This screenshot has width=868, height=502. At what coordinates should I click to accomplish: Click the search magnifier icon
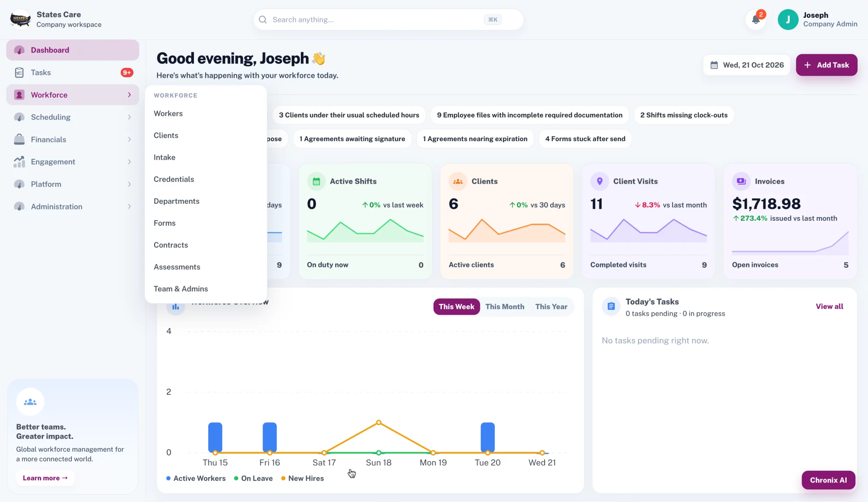pyautogui.click(x=263, y=20)
